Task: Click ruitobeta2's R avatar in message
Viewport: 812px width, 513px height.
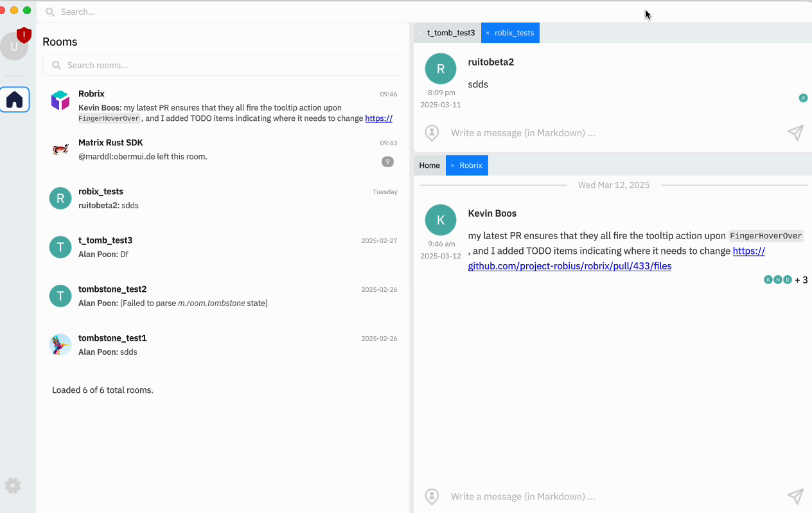Action: coord(441,69)
